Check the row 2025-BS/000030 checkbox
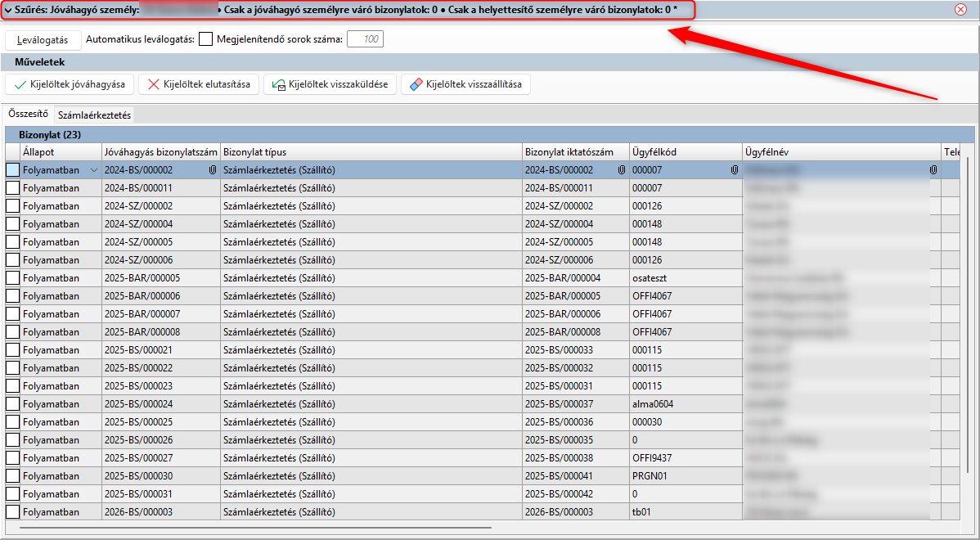The width and height of the screenshot is (980, 540). [x=12, y=475]
